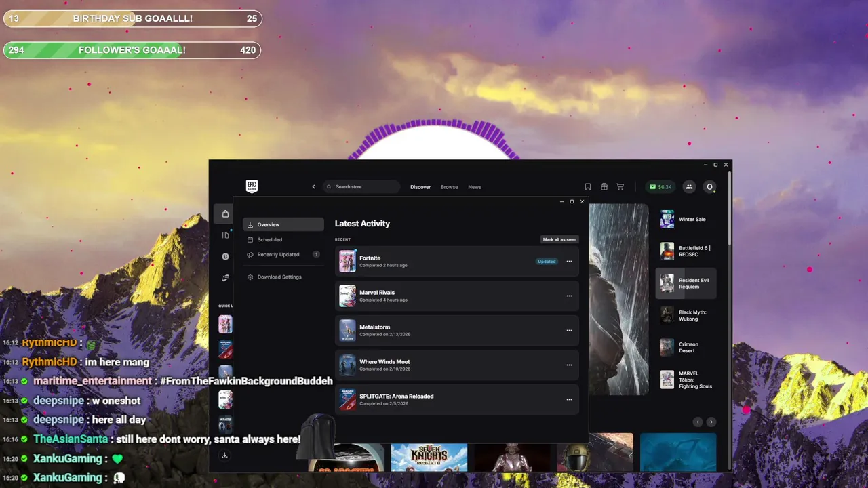Switch to the Discover tab
Screen dimensions: 868x488
tap(420, 187)
